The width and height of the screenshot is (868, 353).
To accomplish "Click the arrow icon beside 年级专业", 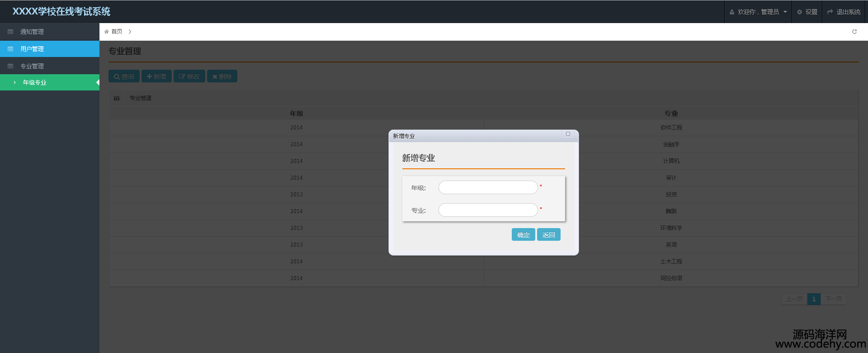I will coord(15,82).
